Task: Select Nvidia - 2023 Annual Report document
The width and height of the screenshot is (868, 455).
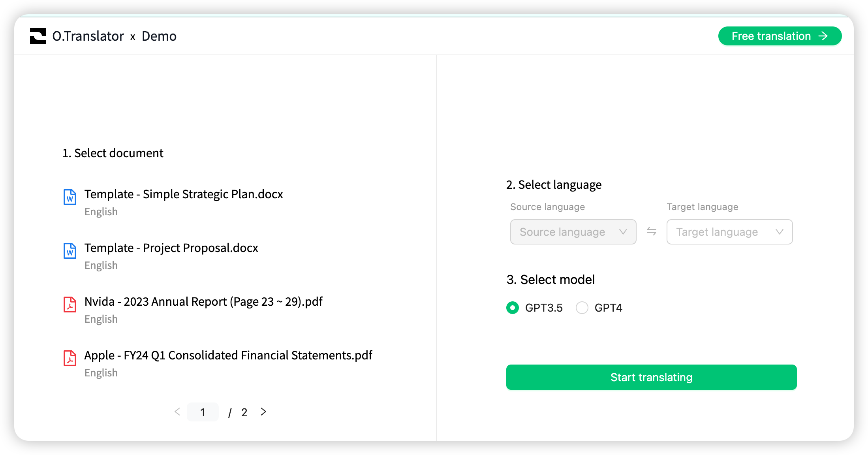Action: coord(203,302)
